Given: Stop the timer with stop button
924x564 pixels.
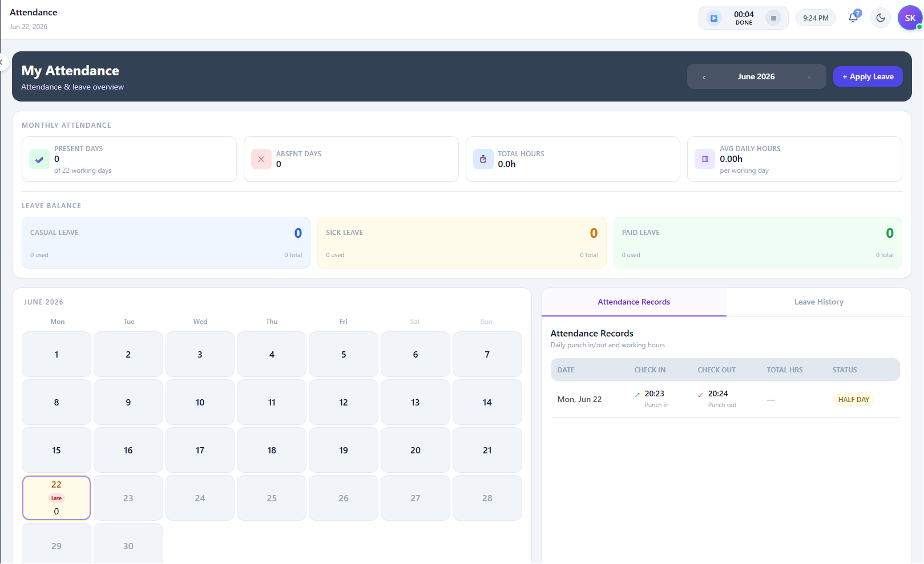Looking at the screenshot, I should [773, 18].
